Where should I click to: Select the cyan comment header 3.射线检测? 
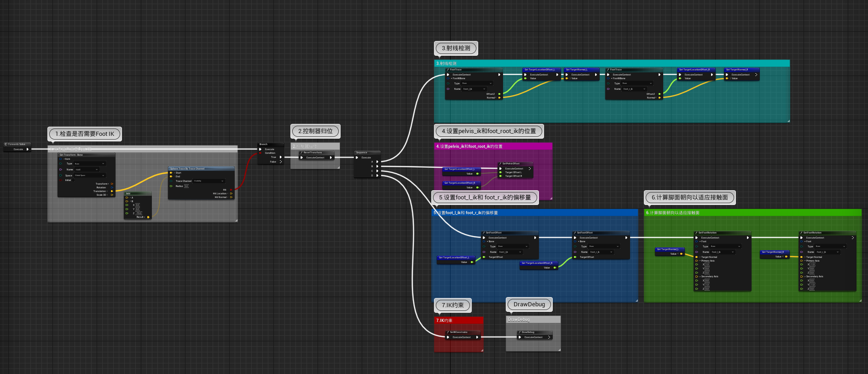point(612,64)
